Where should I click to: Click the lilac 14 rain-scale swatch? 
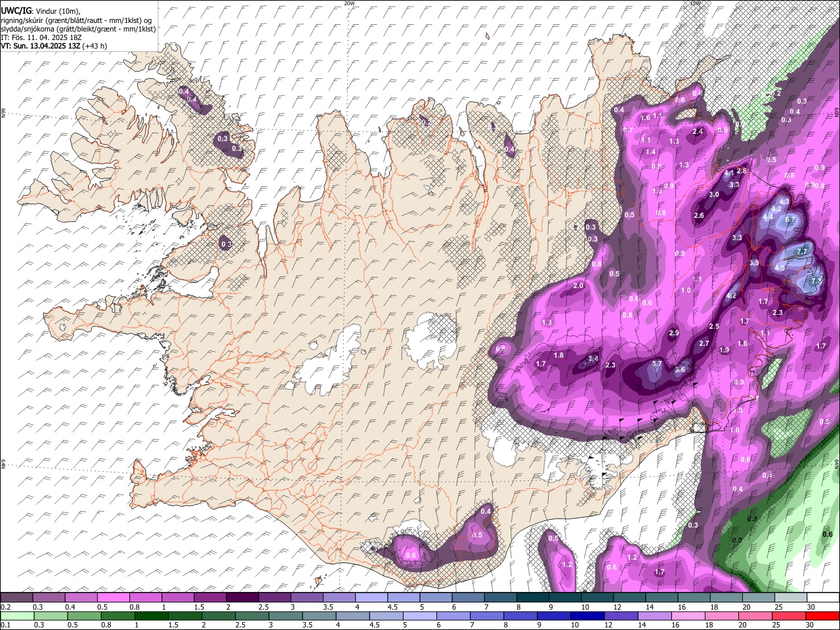pos(654,616)
